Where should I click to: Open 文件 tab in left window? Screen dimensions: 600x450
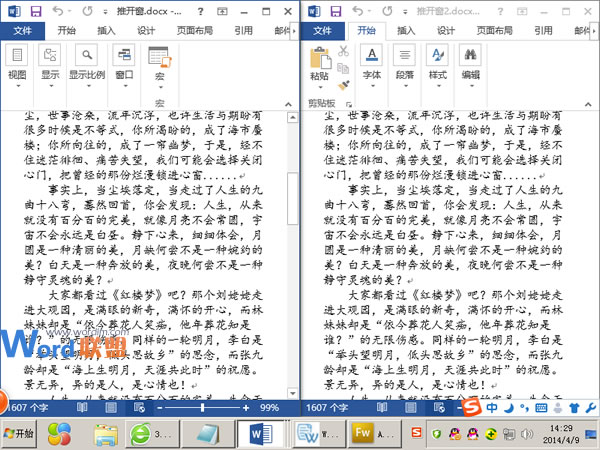click(x=22, y=31)
